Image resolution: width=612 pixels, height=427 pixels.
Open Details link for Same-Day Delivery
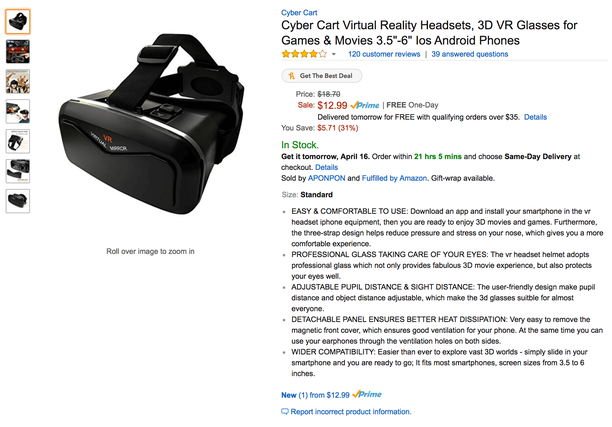(x=326, y=167)
